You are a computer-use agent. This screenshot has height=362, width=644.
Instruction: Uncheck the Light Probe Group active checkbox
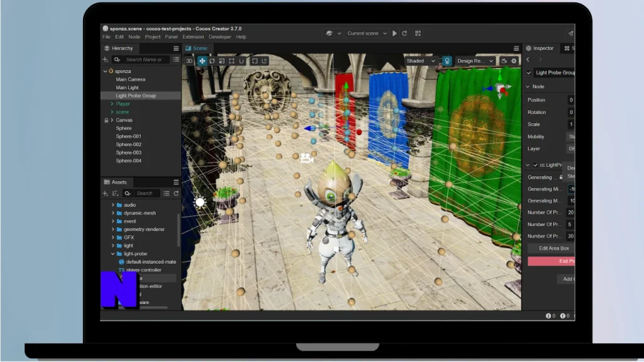(x=529, y=73)
